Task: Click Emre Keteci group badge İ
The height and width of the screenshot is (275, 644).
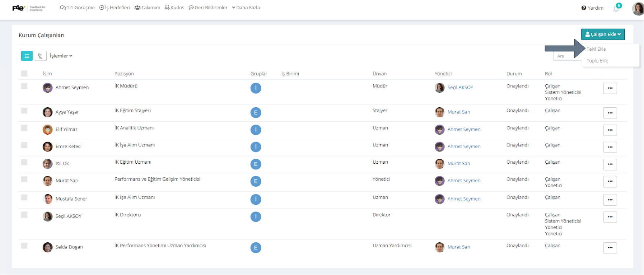Action: [x=256, y=147]
